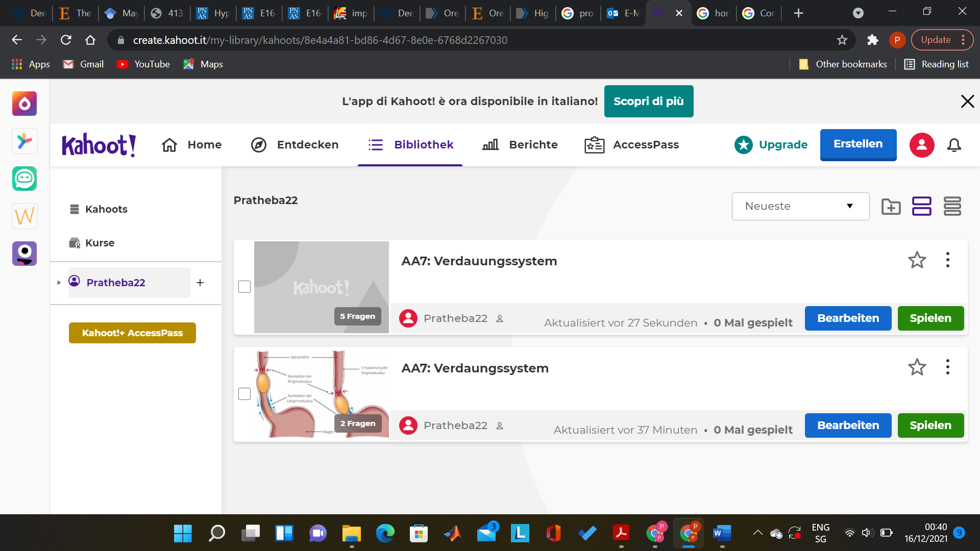Click the Erstellen button

click(858, 144)
